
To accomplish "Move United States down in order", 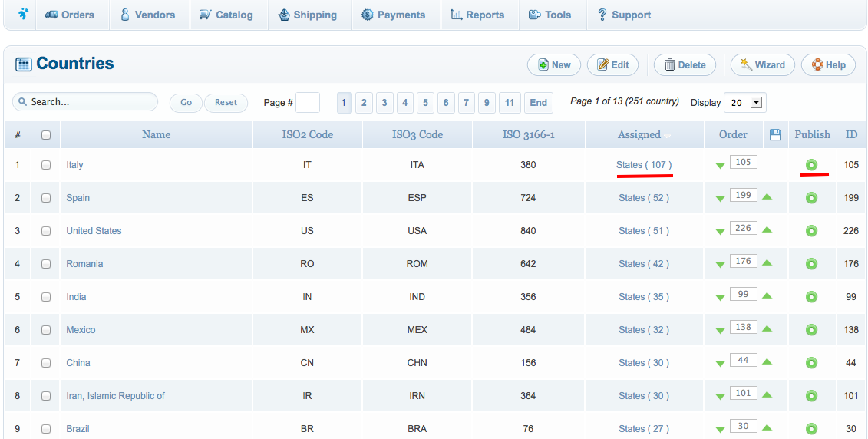I will [x=720, y=232].
